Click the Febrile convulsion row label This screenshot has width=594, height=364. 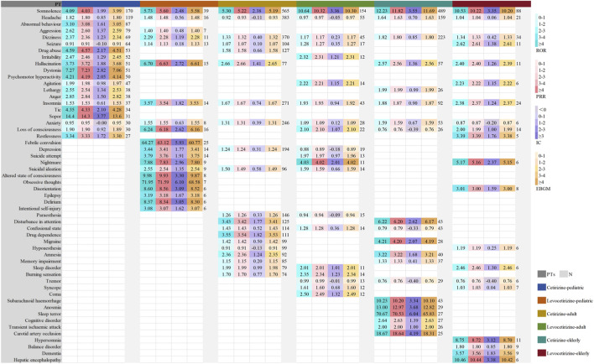tap(43, 143)
